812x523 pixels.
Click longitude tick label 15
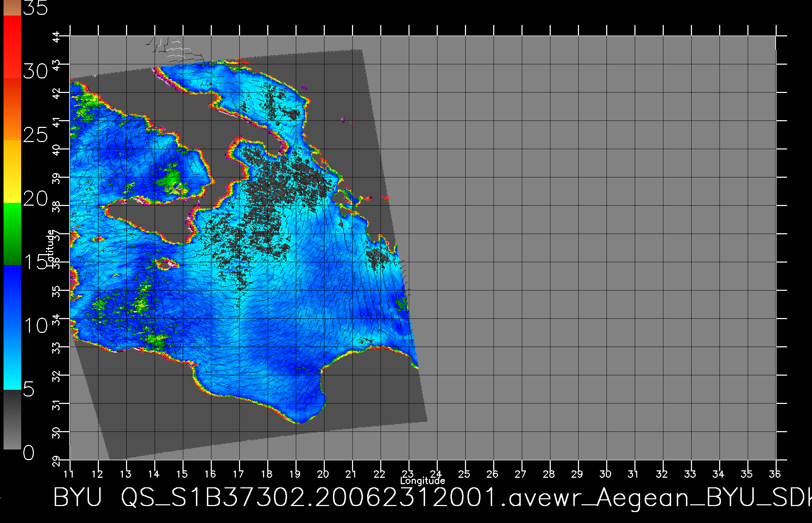(x=182, y=474)
